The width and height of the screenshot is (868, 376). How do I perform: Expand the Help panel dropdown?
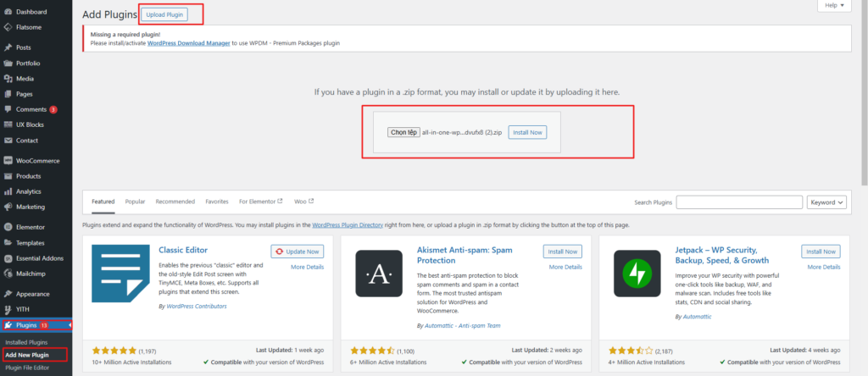click(834, 5)
